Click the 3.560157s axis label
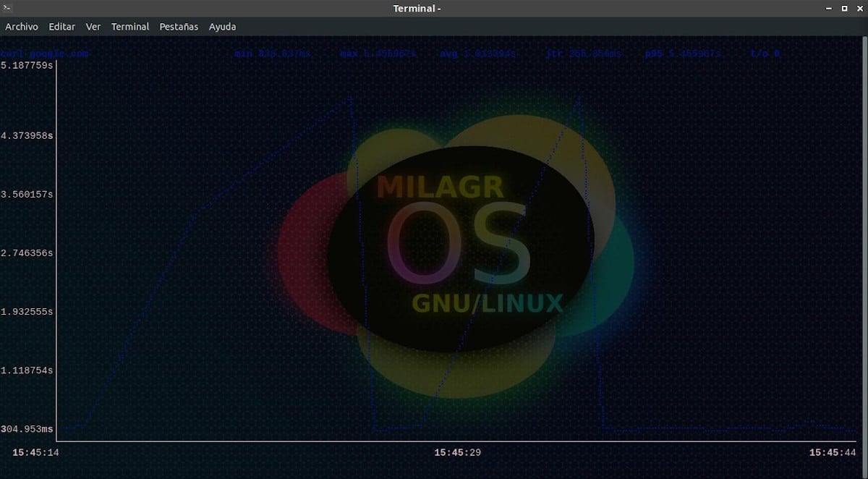 pos(27,194)
